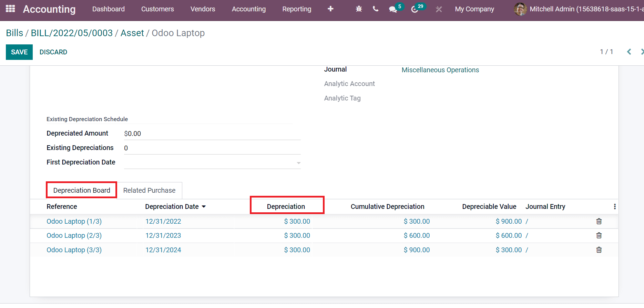Open column options kebab menu
The width and height of the screenshot is (644, 308).
click(x=614, y=206)
